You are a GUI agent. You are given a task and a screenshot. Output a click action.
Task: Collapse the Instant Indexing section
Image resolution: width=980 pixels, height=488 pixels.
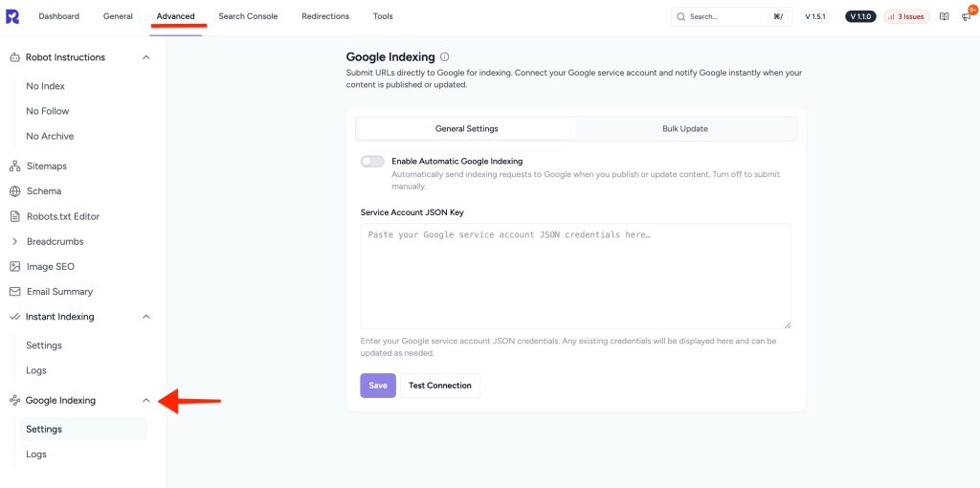pyautogui.click(x=146, y=317)
